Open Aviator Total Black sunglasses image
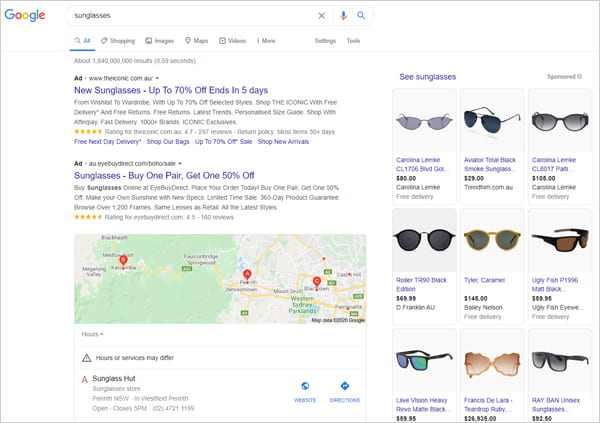The height and width of the screenshot is (423, 600). pyautogui.click(x=492, y=121)
